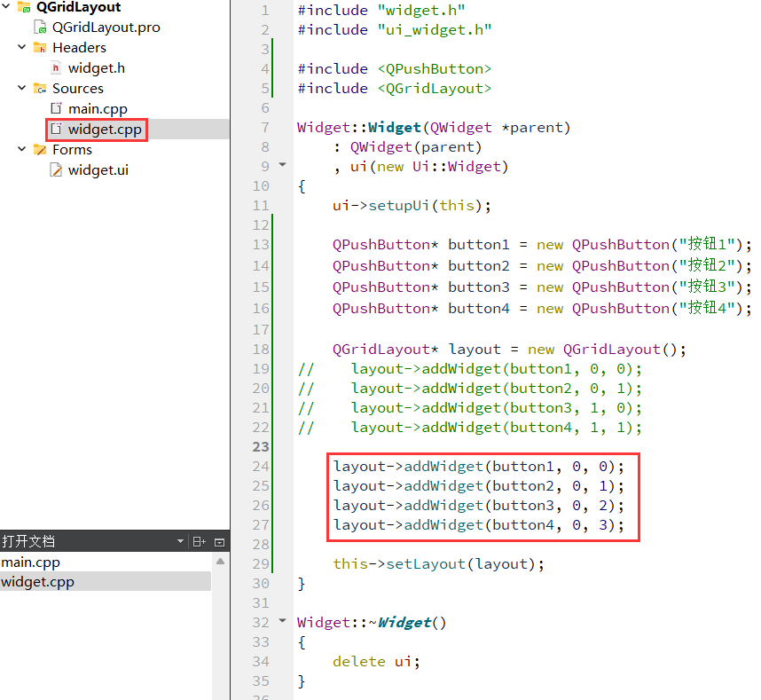Image resolution: width=761 pixels, height=700 pixels.
Task: Click the #include "ui_widget.h" line
Action: coord(395,29)
